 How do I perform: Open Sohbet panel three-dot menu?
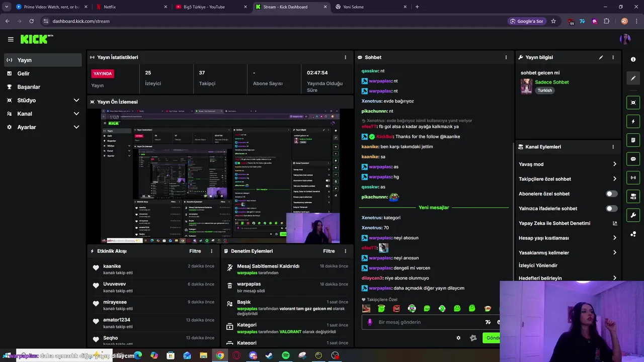(x=506, y=57)
